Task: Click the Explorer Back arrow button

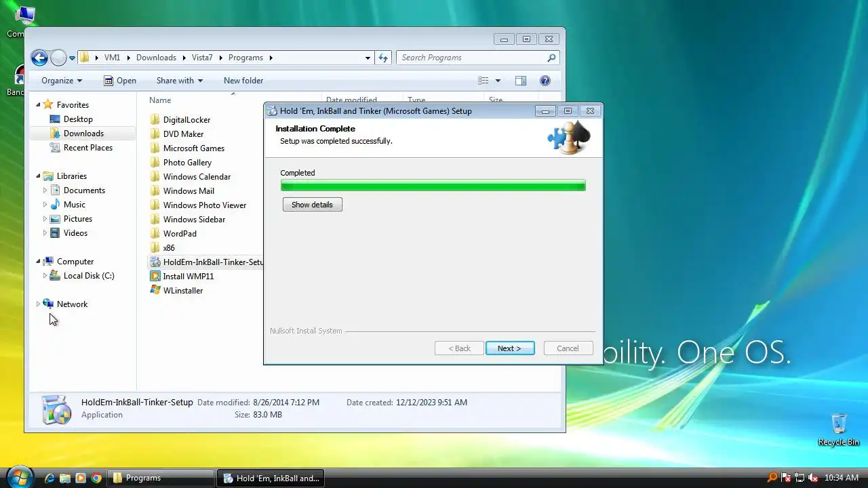Action: (x=39, y=58)
